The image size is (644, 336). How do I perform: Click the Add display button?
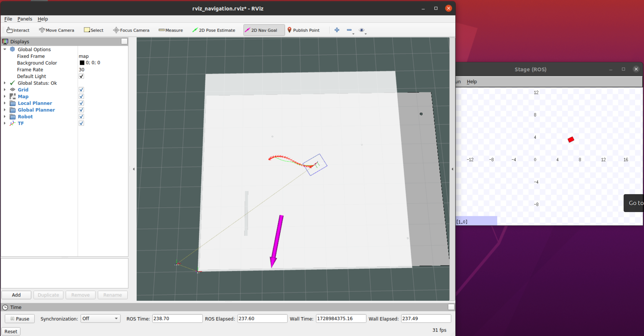(x=16, y=295)
